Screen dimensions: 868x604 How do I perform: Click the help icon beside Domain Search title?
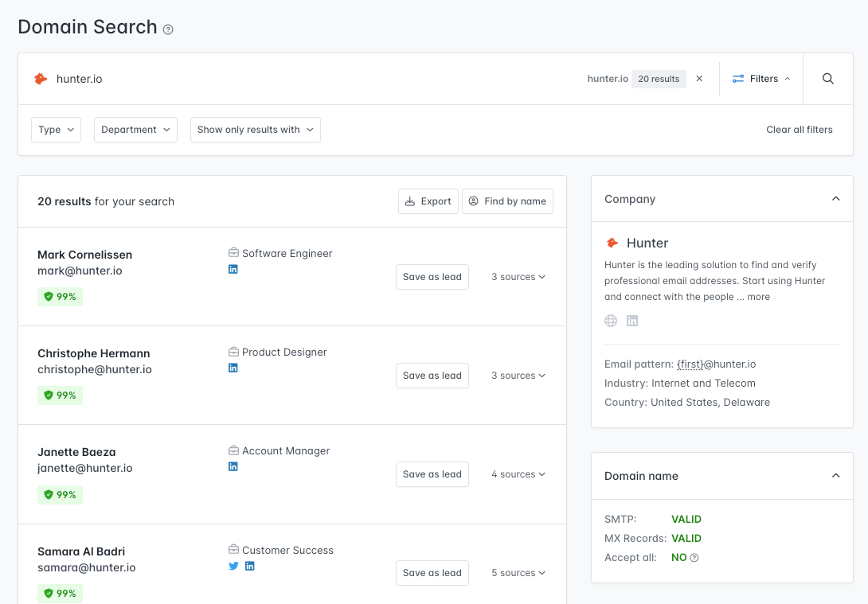point(168,29)
